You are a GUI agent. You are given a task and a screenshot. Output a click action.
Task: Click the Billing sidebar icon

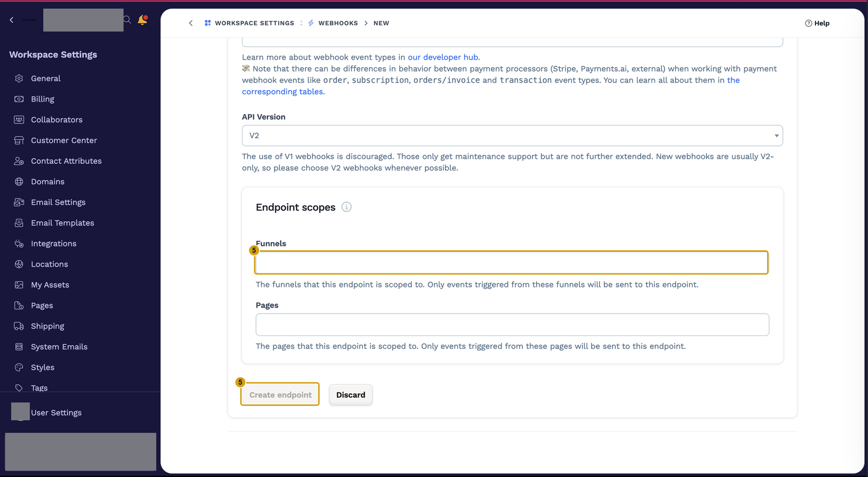click(x=19, y=99)
